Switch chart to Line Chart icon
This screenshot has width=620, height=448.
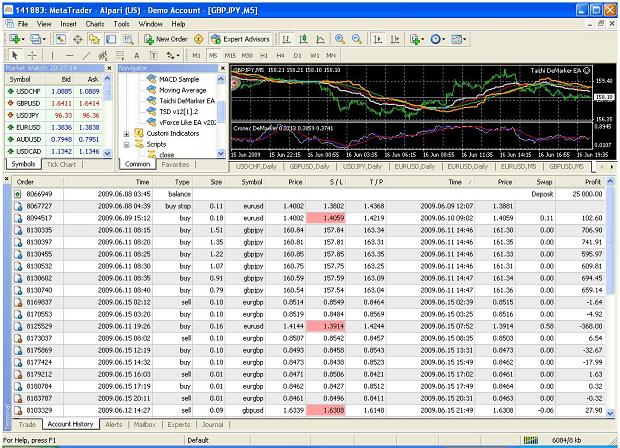pyautogui.click(x=320, y=39)
